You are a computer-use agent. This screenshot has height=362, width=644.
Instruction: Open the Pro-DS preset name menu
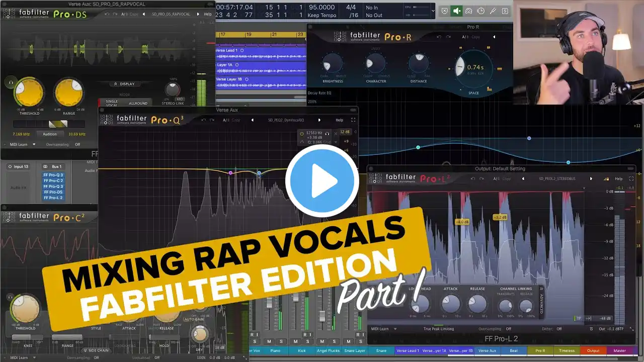tap(171, 14)
